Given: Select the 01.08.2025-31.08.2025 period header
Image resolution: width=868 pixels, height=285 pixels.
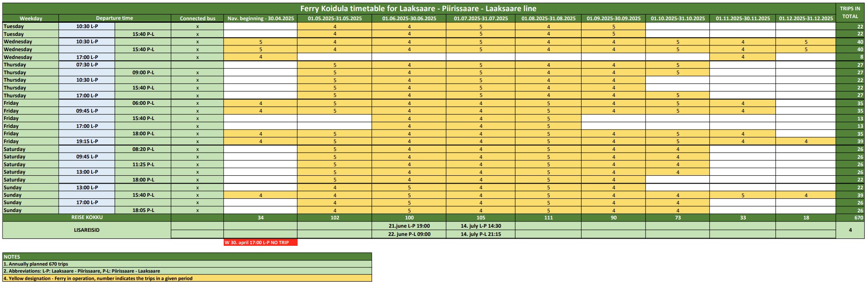Looking at the screenshot, I should pyautogui.click(x=549, y=18).
